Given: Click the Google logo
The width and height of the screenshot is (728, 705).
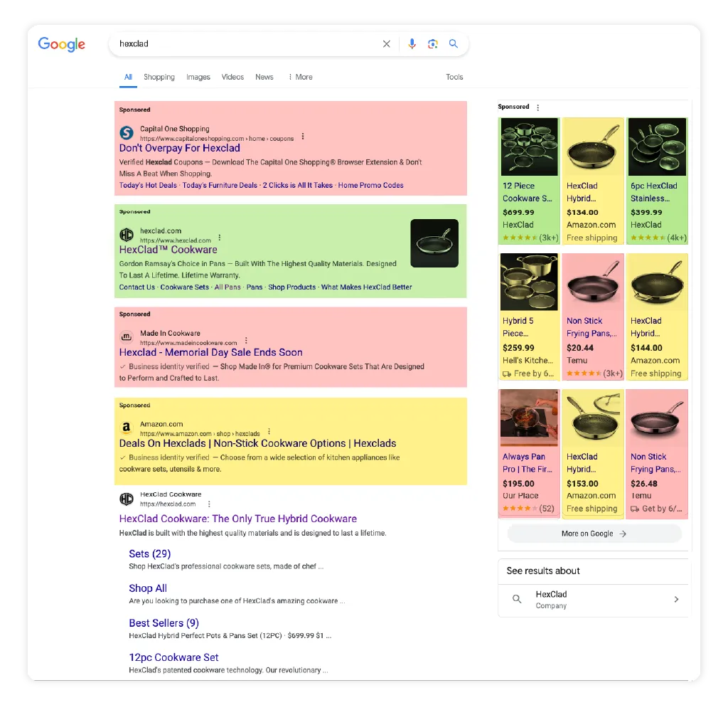Looking at the screenshot, I should [61, 44].
